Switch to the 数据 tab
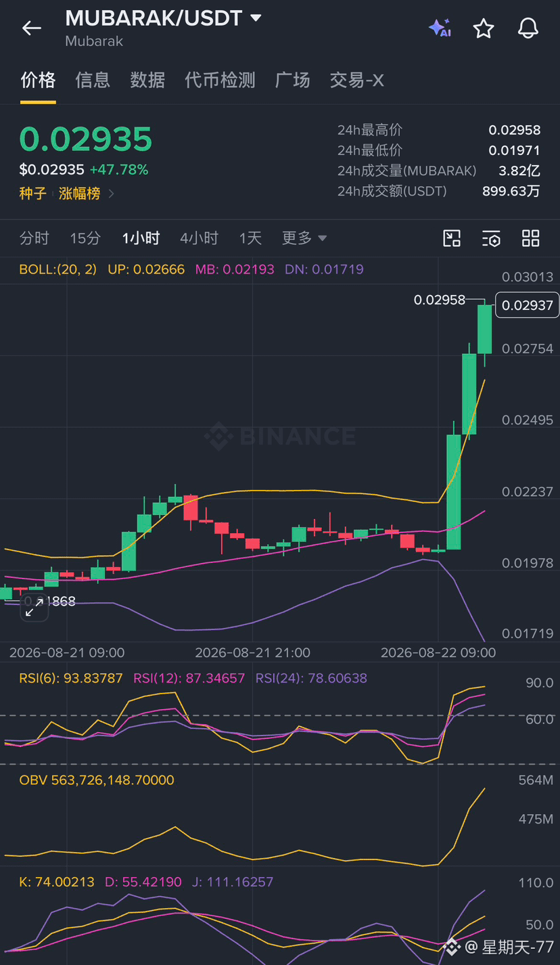The width and height of the screenshot is (560, 965). click(147, 80)
